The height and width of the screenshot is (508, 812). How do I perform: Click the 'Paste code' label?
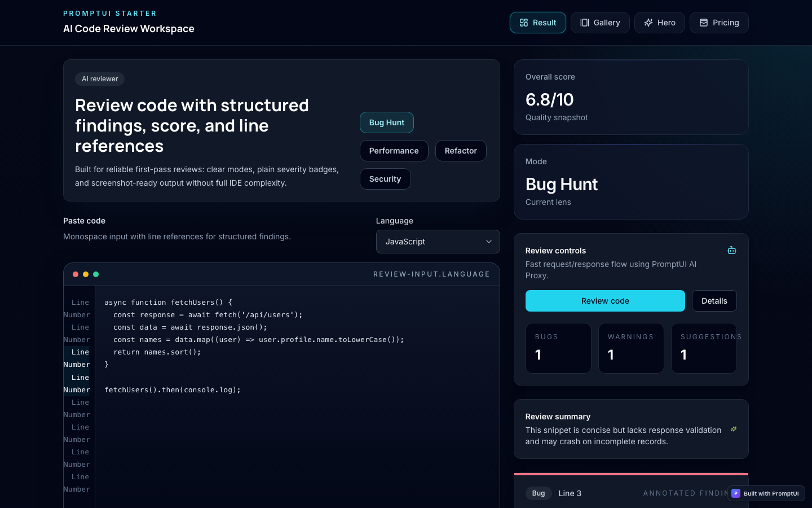pyautogui.click(x=84, y=221)
